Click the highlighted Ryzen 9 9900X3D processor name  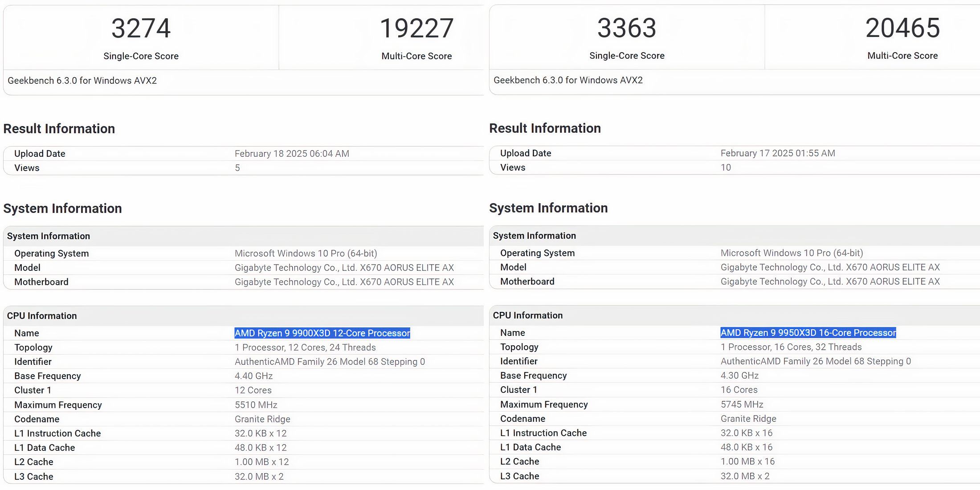pos(322,333)
